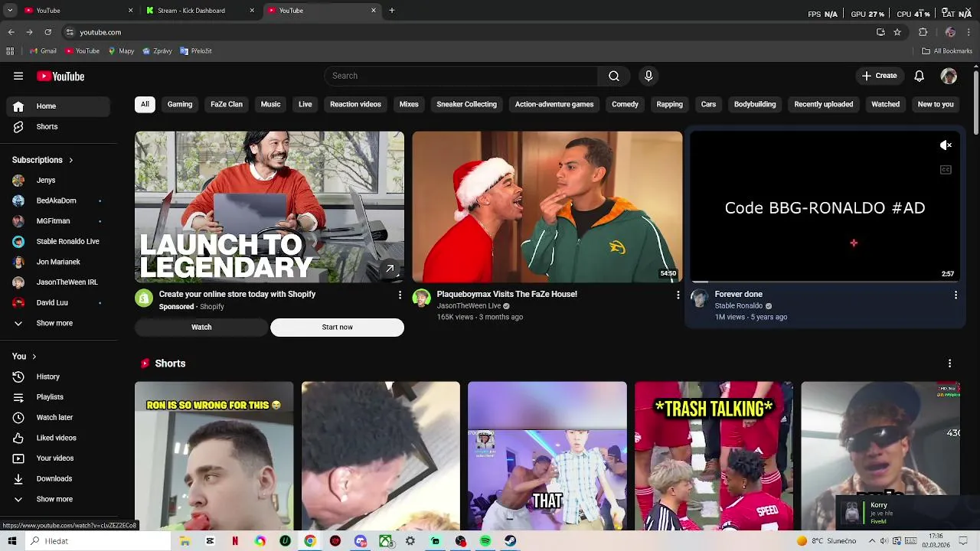Open the YouTube account avatar menu
980x551 pixels.
(949, 76)
